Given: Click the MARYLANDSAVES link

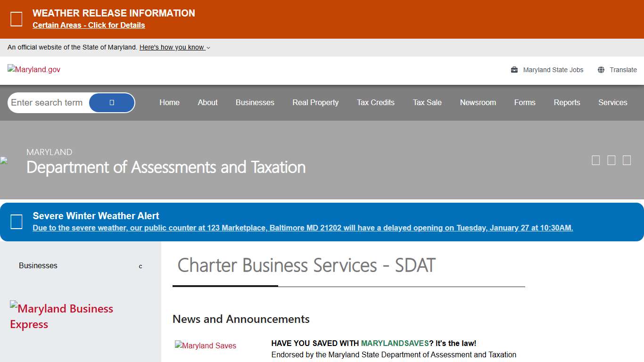Looking at the screenshot, I should (x=395, y=343).
